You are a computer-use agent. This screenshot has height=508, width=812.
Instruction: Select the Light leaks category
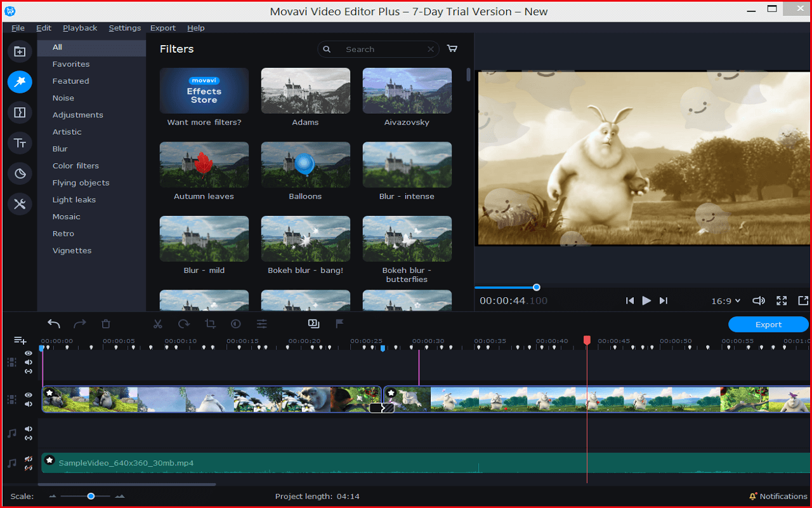(74, 199)
